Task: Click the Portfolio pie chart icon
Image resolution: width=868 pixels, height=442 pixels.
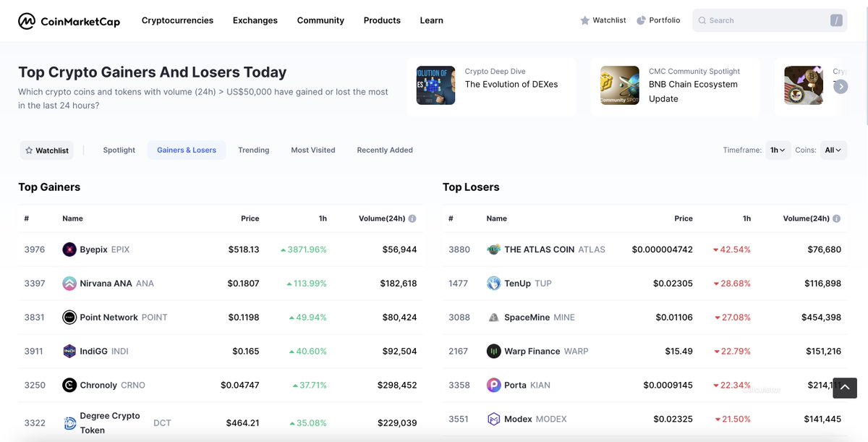Action: (641, 20)
